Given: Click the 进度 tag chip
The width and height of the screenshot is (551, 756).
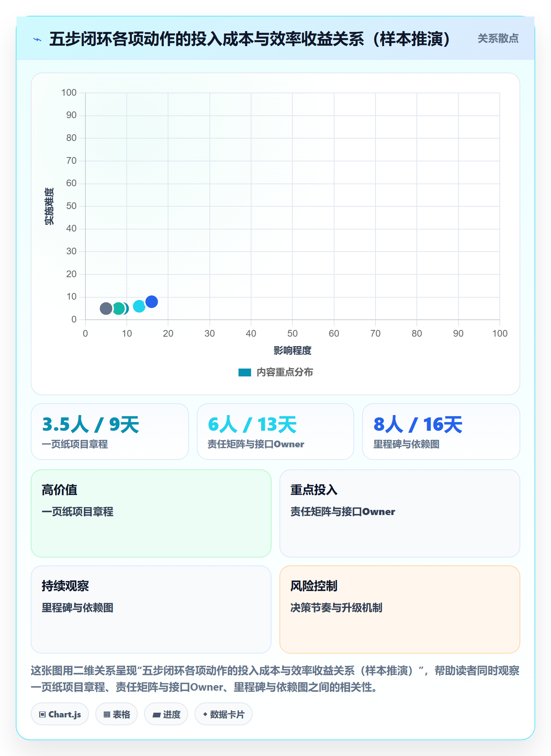Looking at the screenshot, I should (166, 714).
